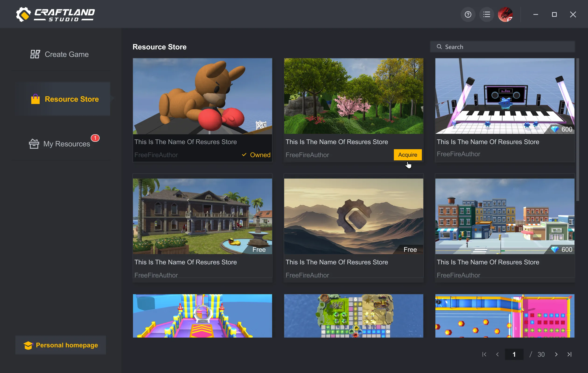Open the user profile avatar

tap(505, 15)
